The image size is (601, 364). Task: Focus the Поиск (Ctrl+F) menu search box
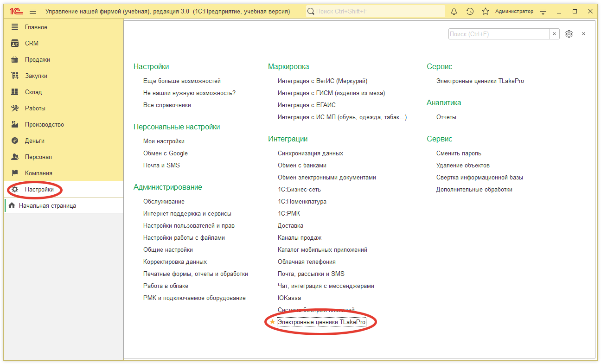(499, 34)
